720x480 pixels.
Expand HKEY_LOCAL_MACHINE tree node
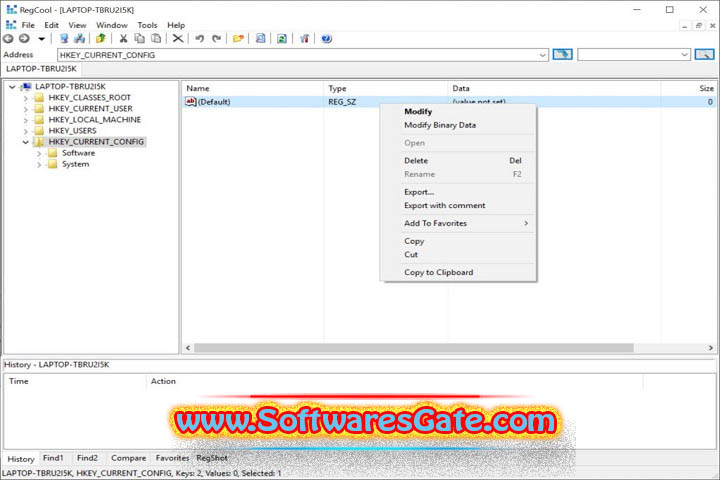tap(26, 120)
